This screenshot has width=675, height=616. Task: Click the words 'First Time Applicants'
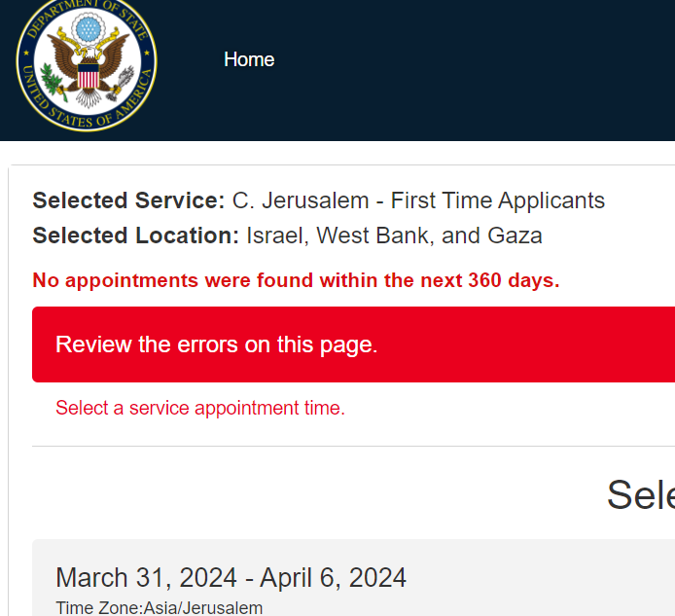[x=498, y=200]
